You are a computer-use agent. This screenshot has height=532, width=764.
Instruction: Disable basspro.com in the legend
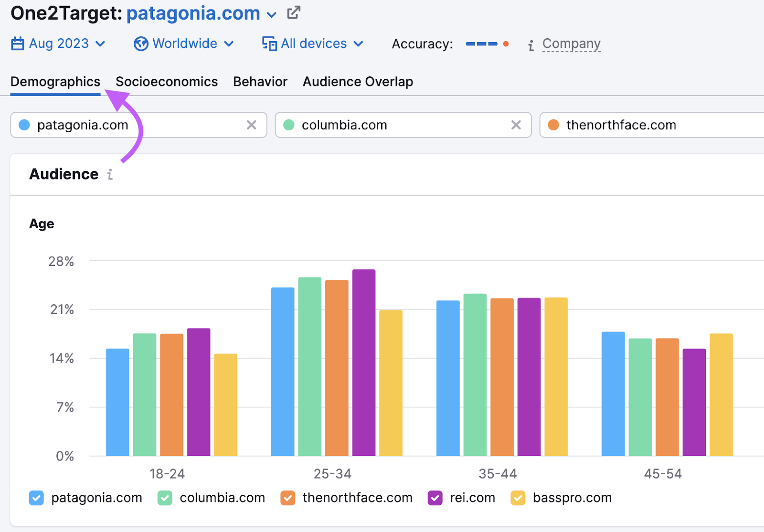point(519,498)
